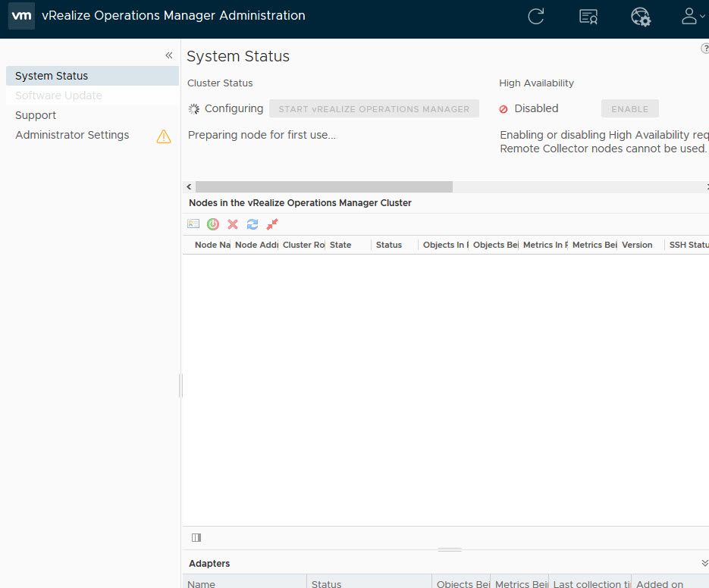Open the user account dropdown menu
709x588 pixels.
click(x=692, y=17)
